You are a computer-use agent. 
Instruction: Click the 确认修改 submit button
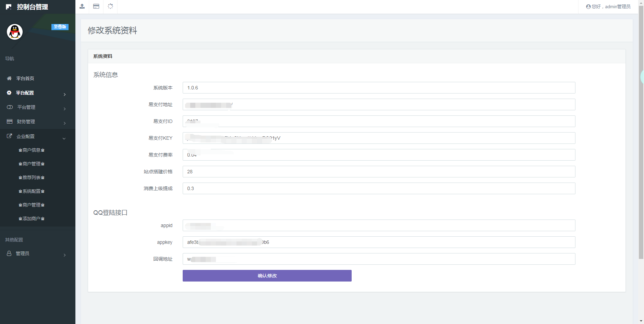pyautogui.click(x=267, y=276)
